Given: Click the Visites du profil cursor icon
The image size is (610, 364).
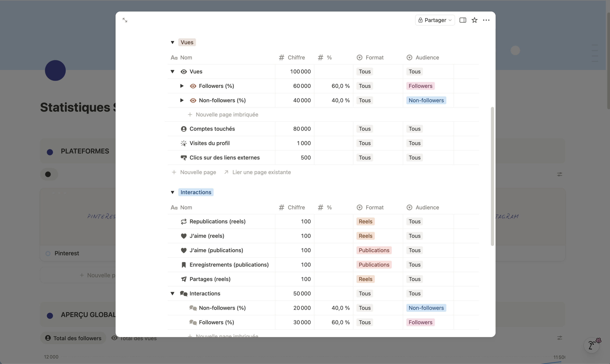Looking at the screenshot, I should [x=183, y=144].
